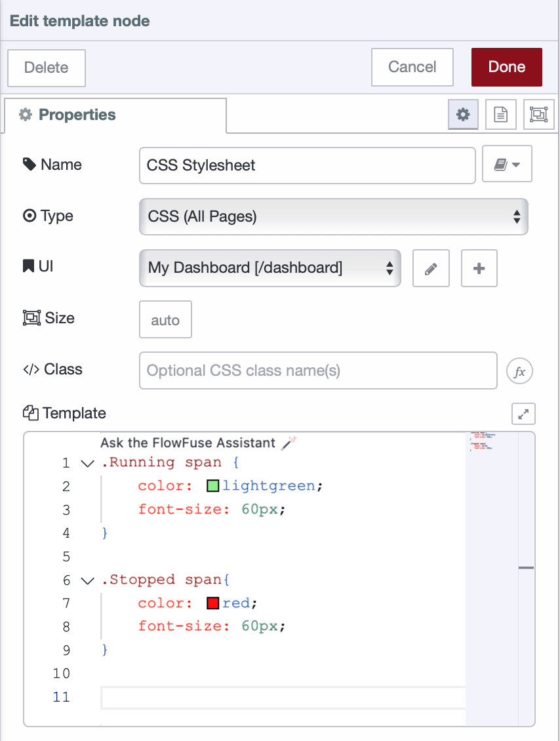Image resolution: width=560 pixels, height=741 pixels.
Task: Edit My Dashboard with the pencil icon
Action: tap(431, 268)
